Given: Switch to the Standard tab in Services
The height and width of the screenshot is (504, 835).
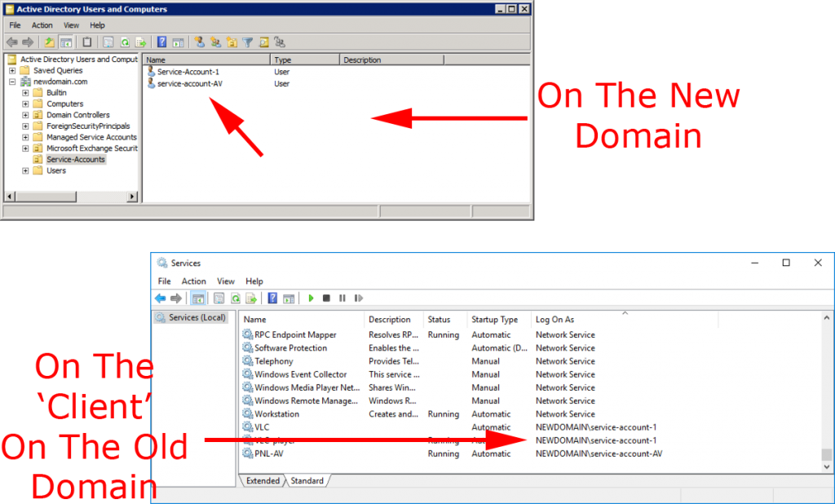Looking at the screenshot, I should tap(307, 481).
